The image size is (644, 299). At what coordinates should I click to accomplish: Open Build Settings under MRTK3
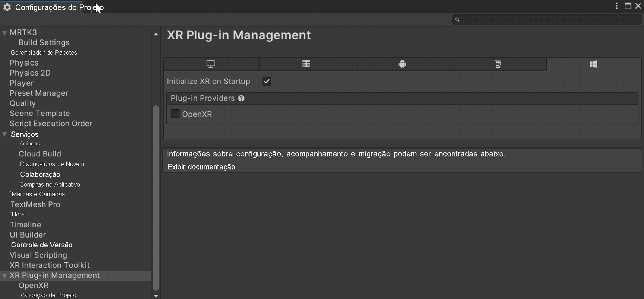pyautogui.click(x=44, y=42)
